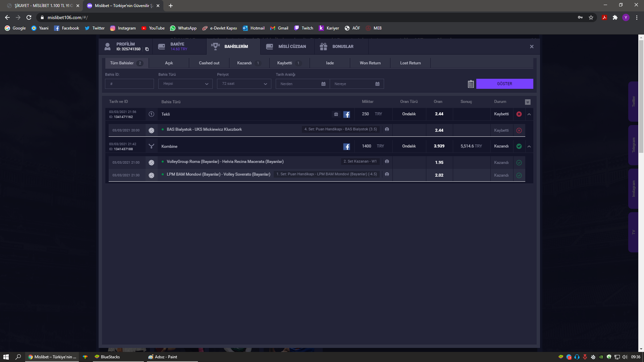644x362 pixels.
Task: Open the Twitch bookmark
Action: (304, 28)
